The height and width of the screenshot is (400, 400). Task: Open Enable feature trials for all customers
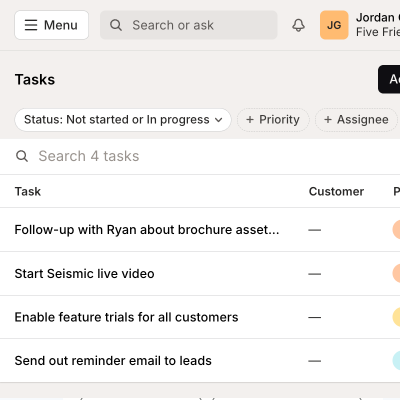(126, 317)
